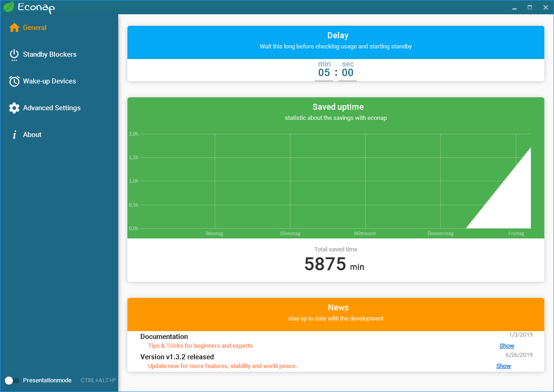This screenshot has width=554, height=392.
Task: Select the Documentation news title
Action: coord(164,337)
